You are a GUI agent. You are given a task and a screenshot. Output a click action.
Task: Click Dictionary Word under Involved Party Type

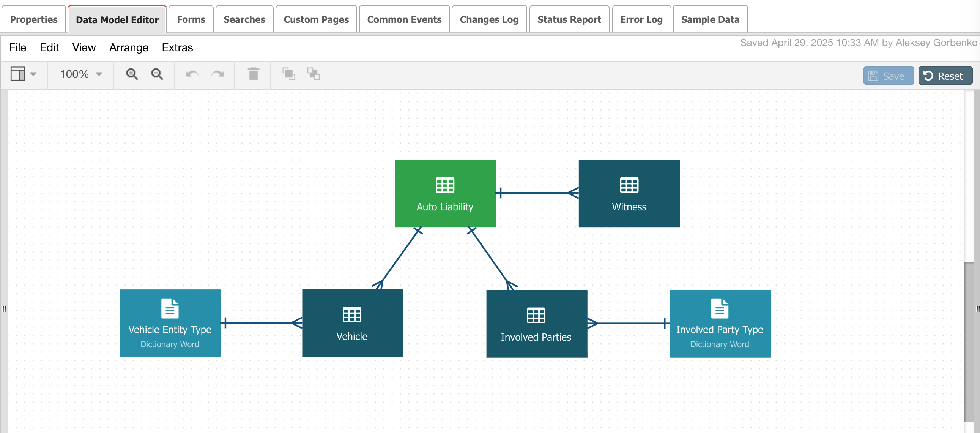click(x=719, y=344)
